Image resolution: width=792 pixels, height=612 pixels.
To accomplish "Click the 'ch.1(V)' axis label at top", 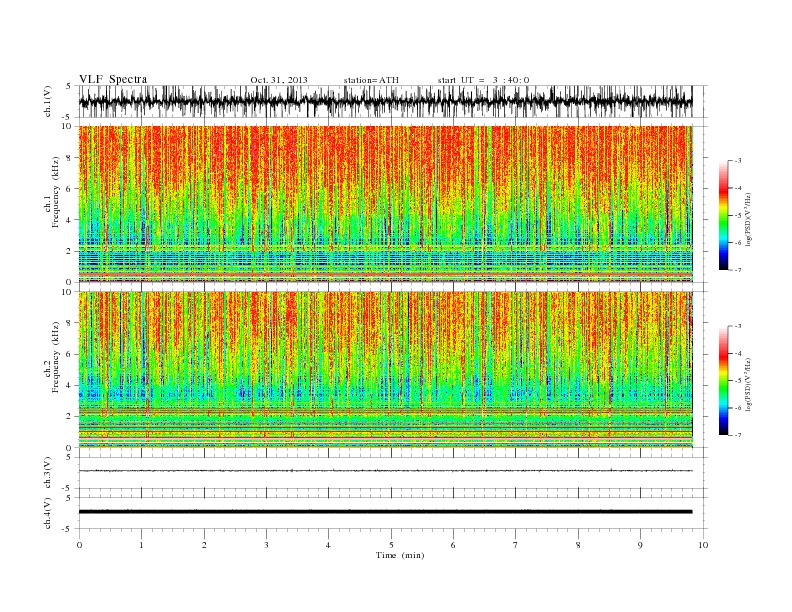I will (48, 101).
